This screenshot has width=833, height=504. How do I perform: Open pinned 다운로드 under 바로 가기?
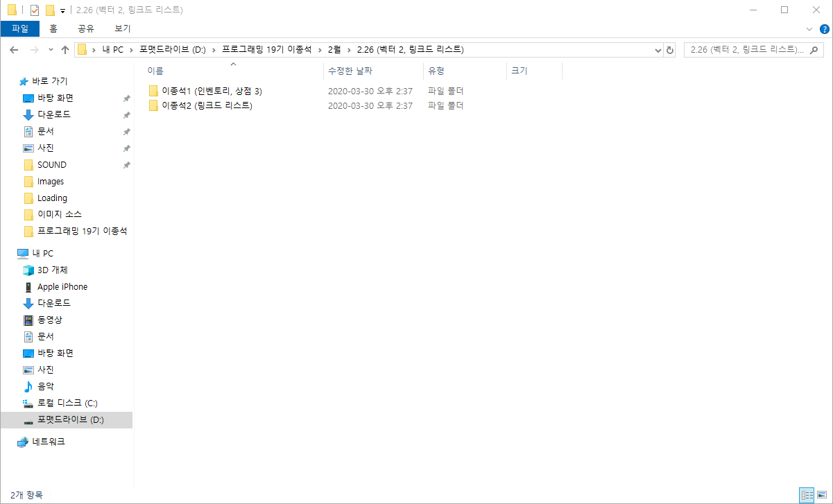pyautogui.click(x=53, y=114)
